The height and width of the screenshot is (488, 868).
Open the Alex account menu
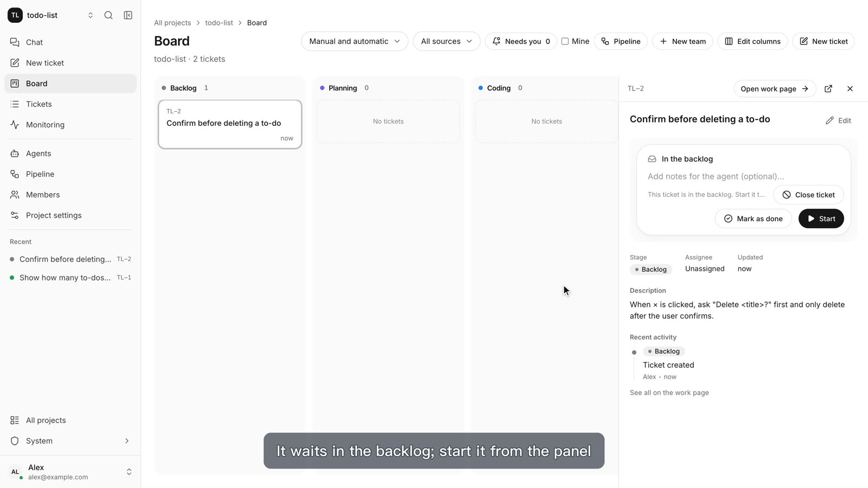(x=71, y=472)
